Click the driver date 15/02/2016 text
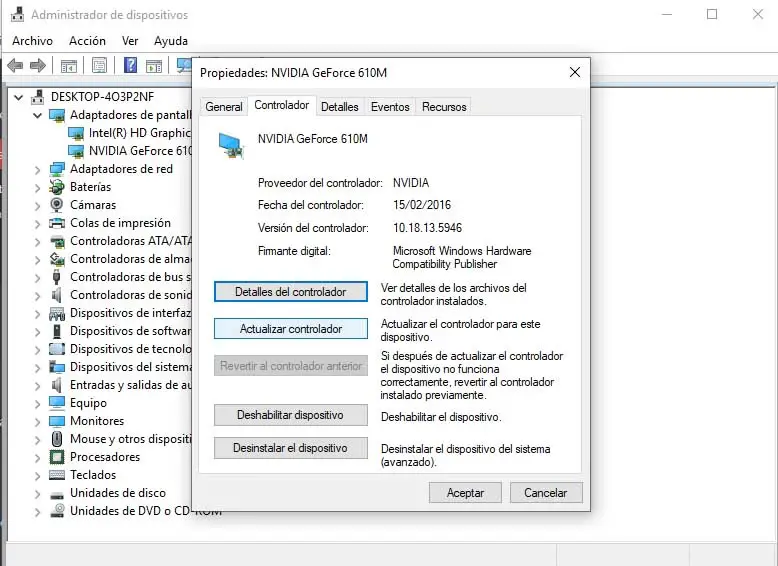The image size is (778, 566). pyautogui.click(x=422, y=205)
